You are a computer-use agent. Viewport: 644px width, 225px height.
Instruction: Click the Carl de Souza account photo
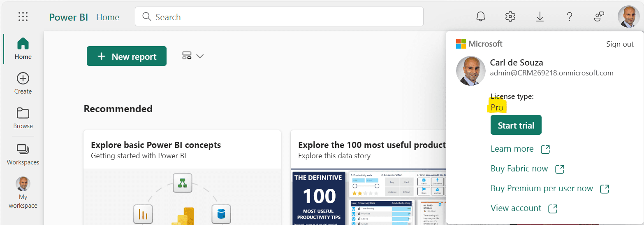tap(471, 71)
